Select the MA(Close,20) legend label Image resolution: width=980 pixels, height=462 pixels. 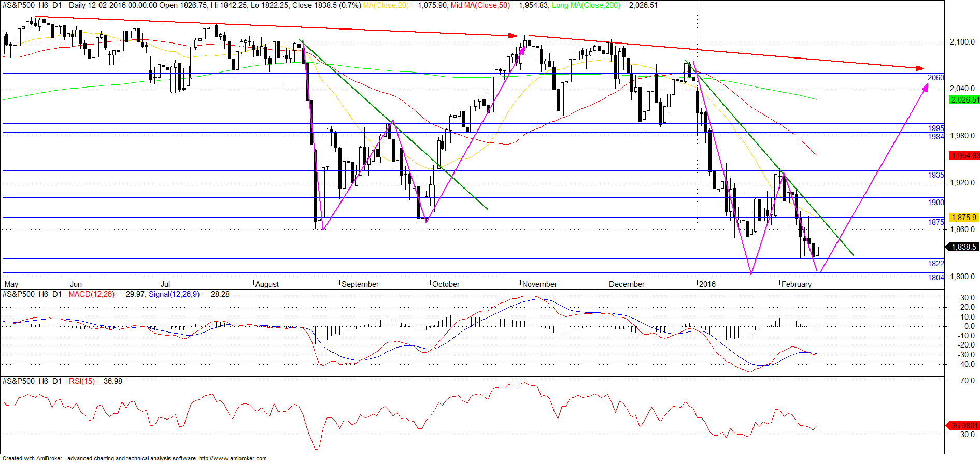click(386, 5)
